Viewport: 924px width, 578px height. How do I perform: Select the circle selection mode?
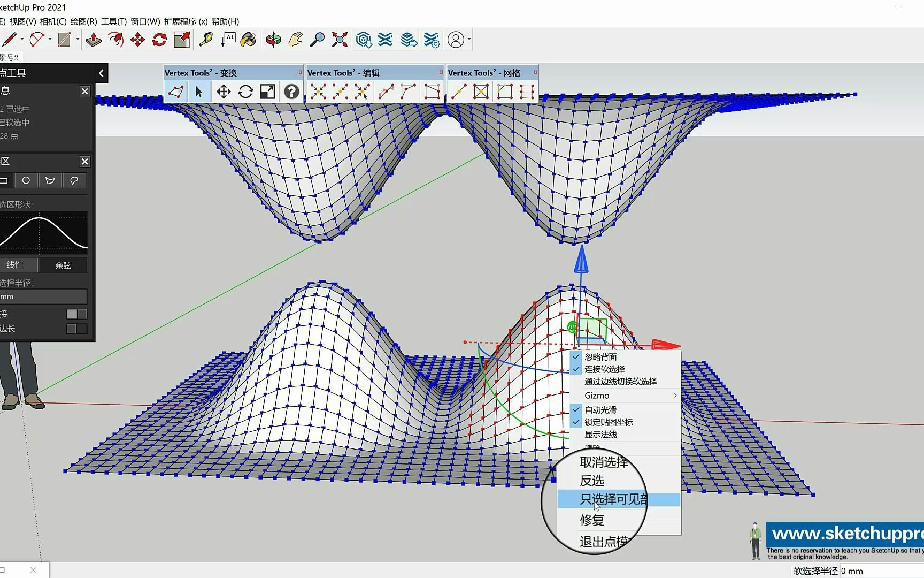click(26, 180)
